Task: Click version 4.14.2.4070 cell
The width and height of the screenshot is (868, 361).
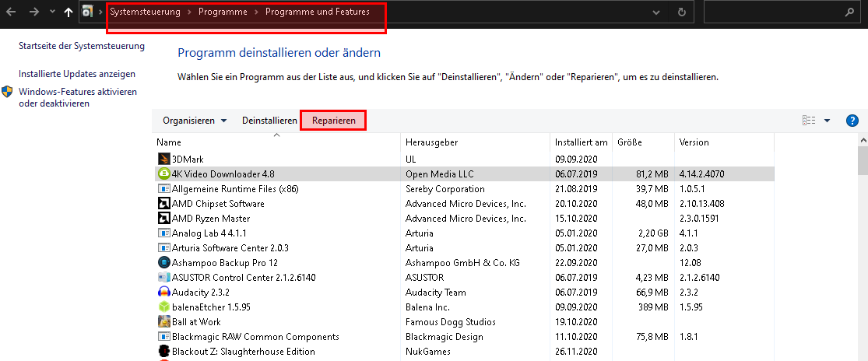Action: click(702, 174)
